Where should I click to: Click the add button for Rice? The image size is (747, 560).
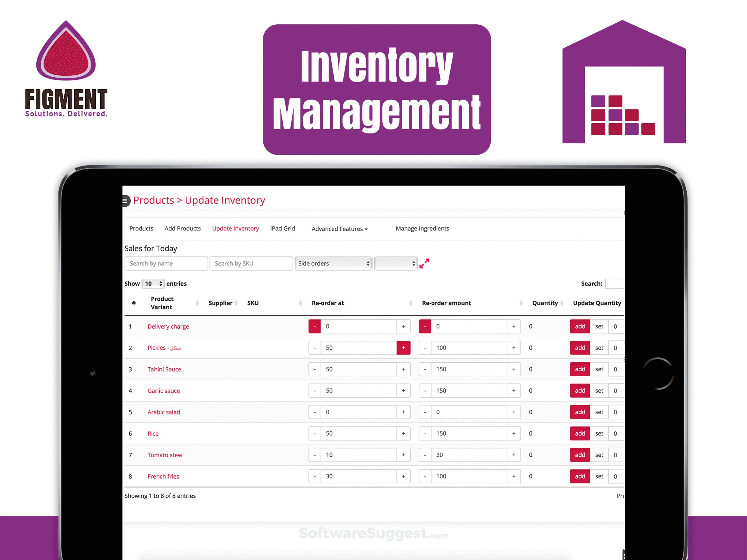pos(579,433)
